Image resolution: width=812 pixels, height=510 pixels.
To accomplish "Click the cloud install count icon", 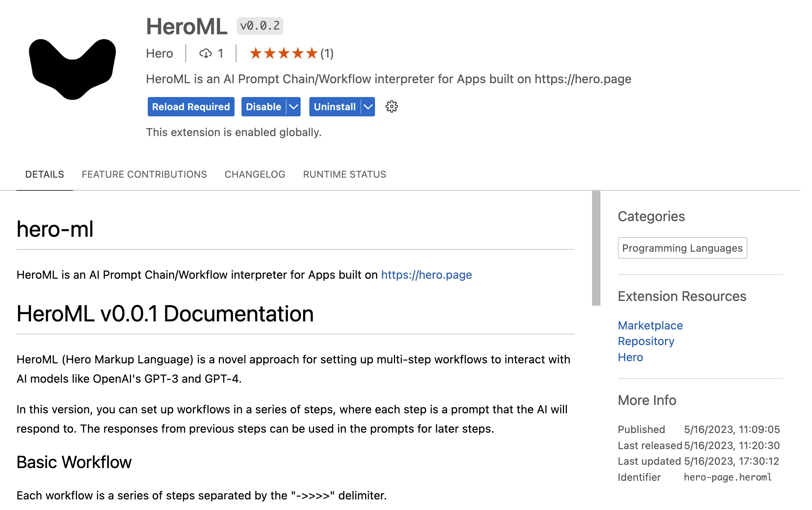I will (x=205, y=54).
